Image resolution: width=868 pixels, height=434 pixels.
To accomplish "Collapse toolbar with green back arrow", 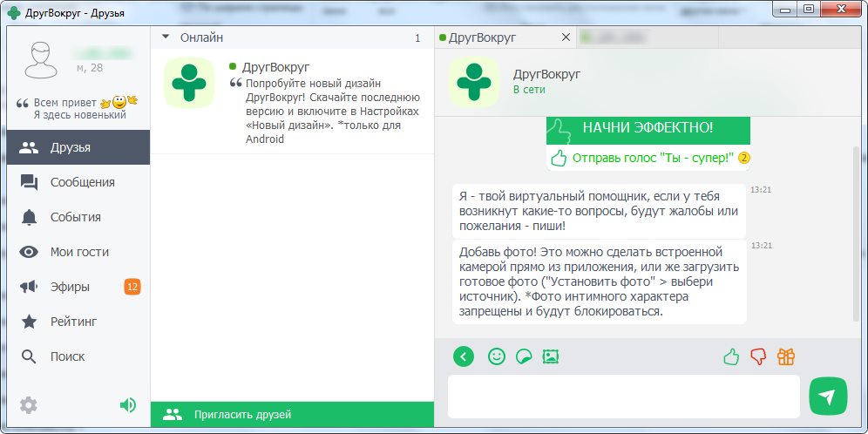I will tap(464, 356).
